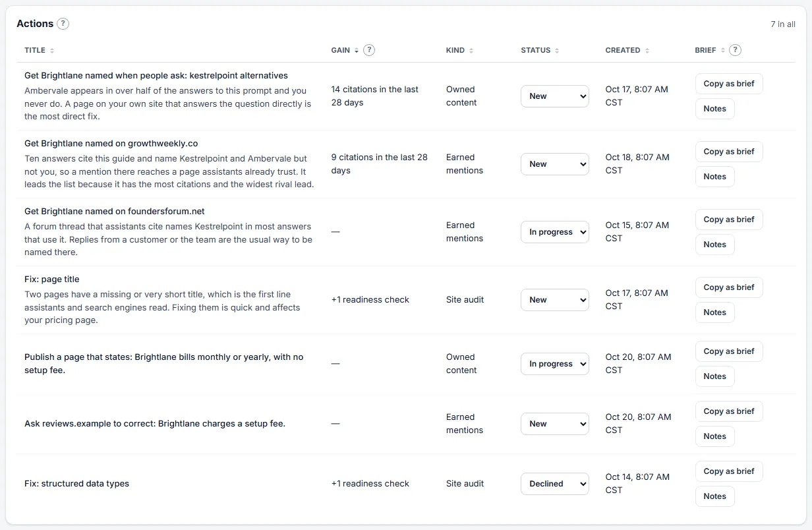The width and height of the screenshot is (812, 530).
Task: Click '14 citations in the last 28 days'
Action: 375,96
